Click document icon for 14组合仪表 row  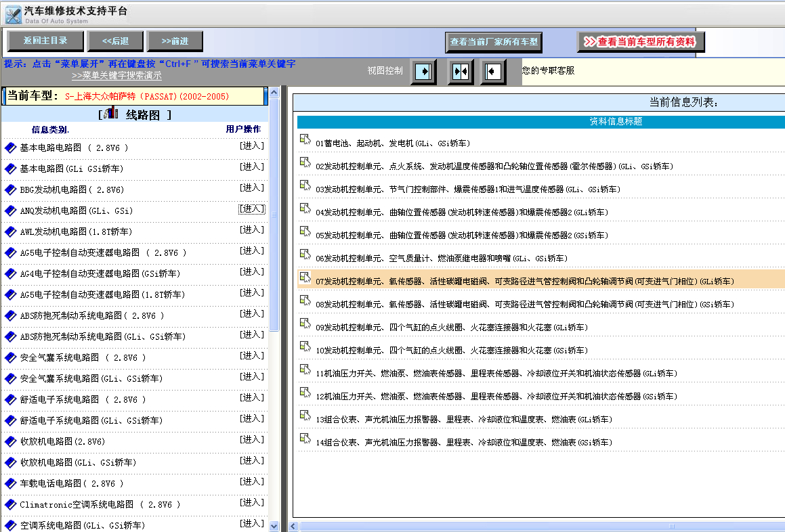click(305, 439)
